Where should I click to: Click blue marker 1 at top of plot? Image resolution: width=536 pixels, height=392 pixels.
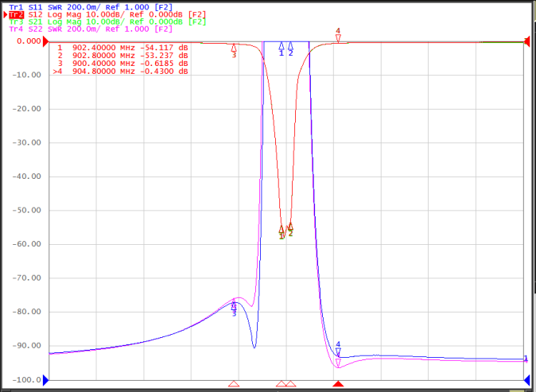(282, 49)
